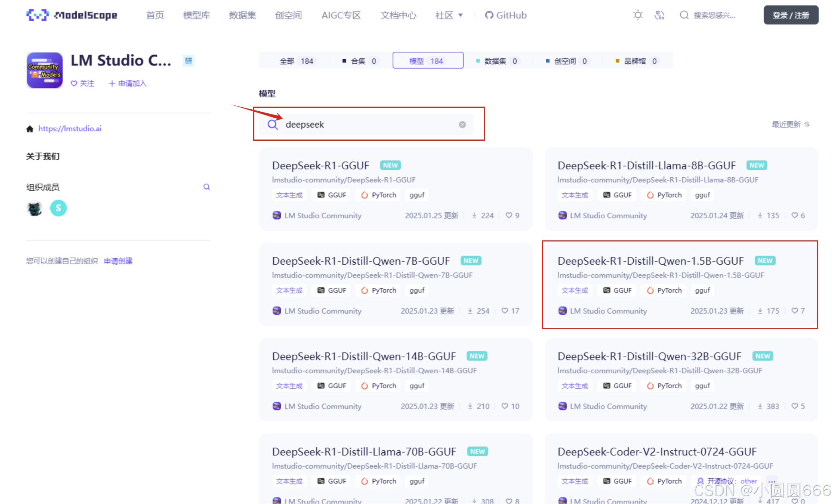Click the ModelScope logo

72,15
